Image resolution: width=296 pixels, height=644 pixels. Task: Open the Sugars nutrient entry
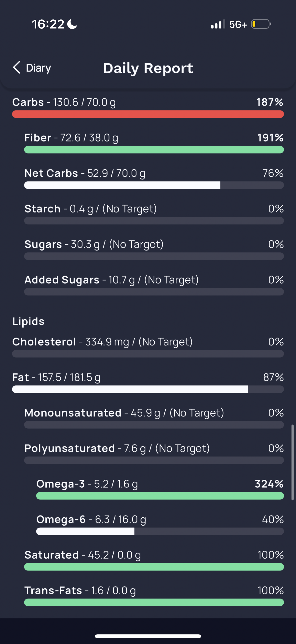154,250
